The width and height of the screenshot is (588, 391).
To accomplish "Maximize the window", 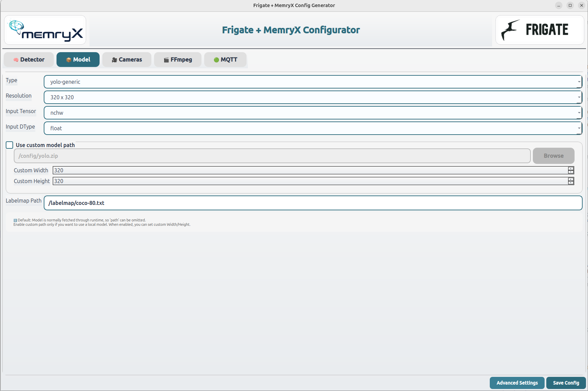I will click(570, 5).
